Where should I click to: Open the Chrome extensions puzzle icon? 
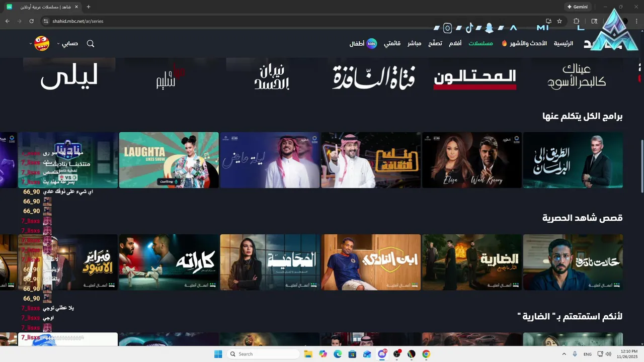[x=577, y=21]
